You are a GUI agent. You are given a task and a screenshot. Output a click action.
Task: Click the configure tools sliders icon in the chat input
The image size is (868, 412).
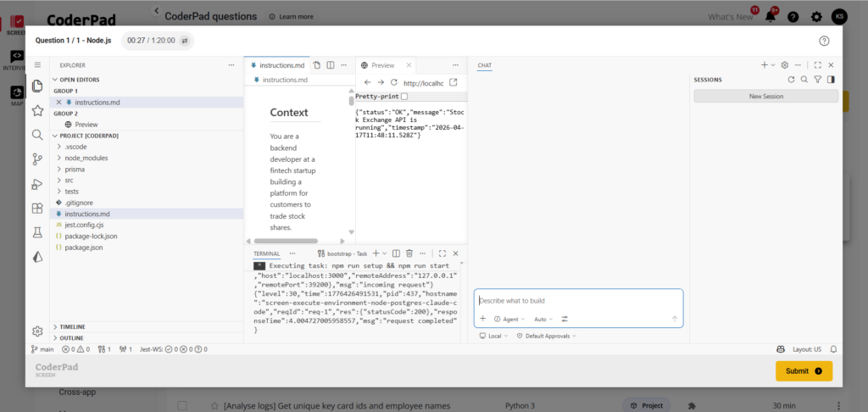coord(565,319)
